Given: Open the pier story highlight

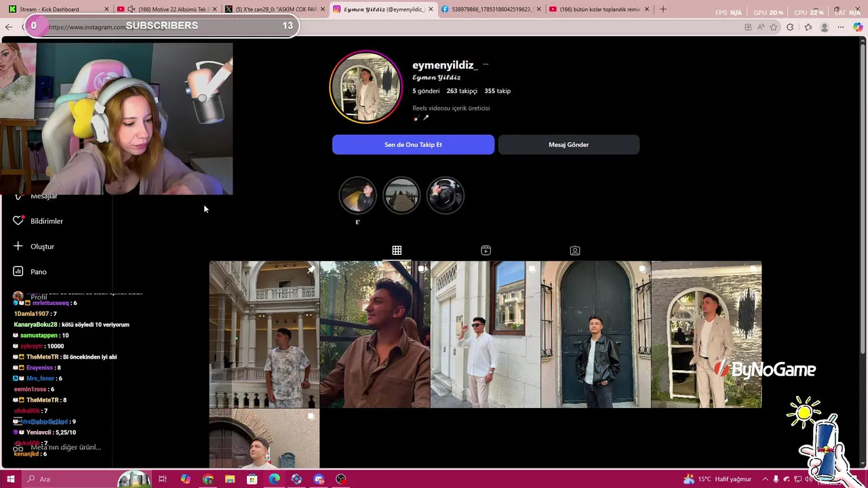Looking at the screenshot, I should point(401,195).
